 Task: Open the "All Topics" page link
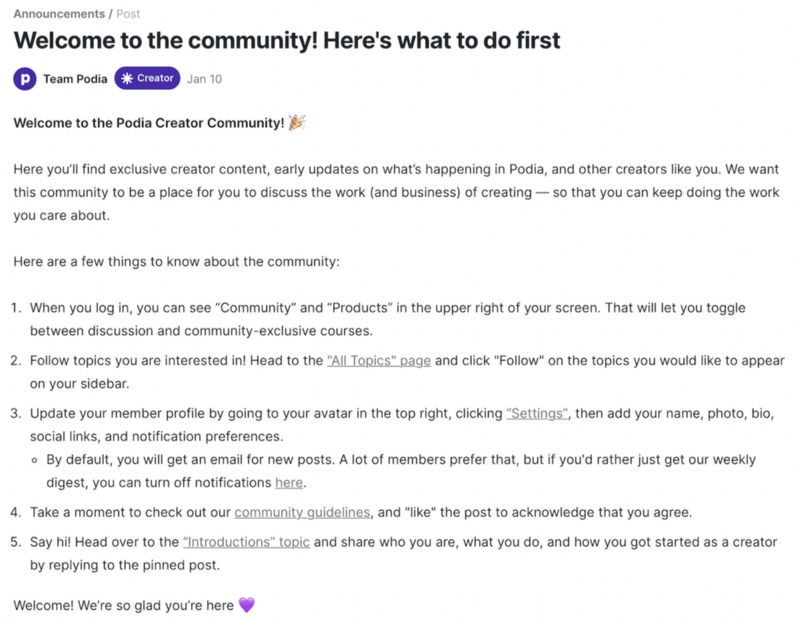tap(379, 360)
